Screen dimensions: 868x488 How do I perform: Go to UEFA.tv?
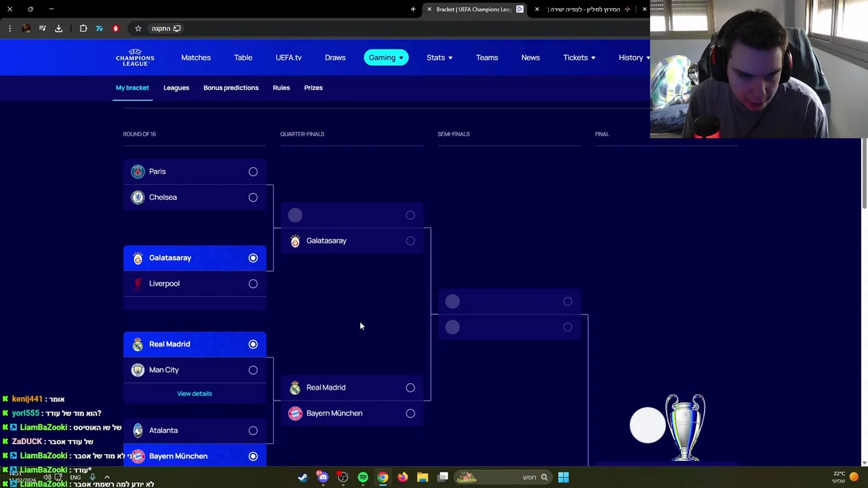[x=288, y=58]
